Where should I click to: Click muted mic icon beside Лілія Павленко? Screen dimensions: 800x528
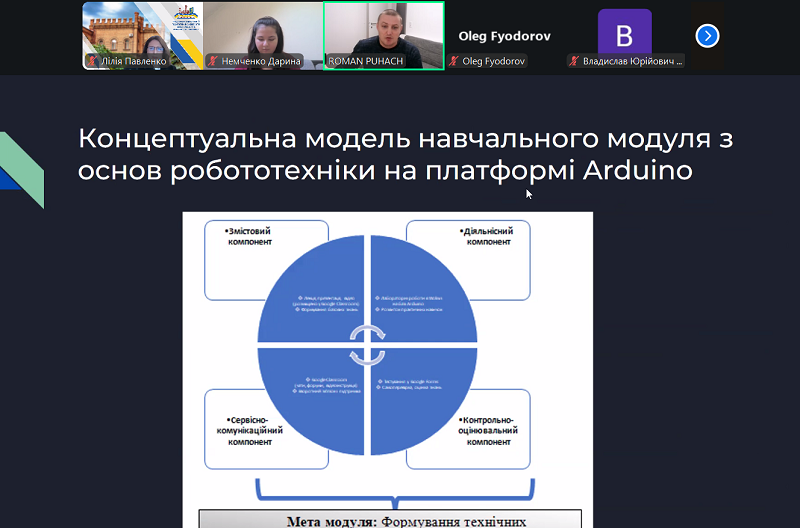coord(91,61)
